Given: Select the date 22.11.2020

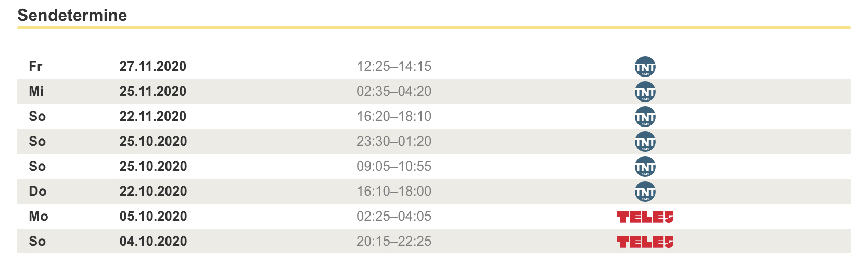Looking at the screenshot, I should point(153,117).
